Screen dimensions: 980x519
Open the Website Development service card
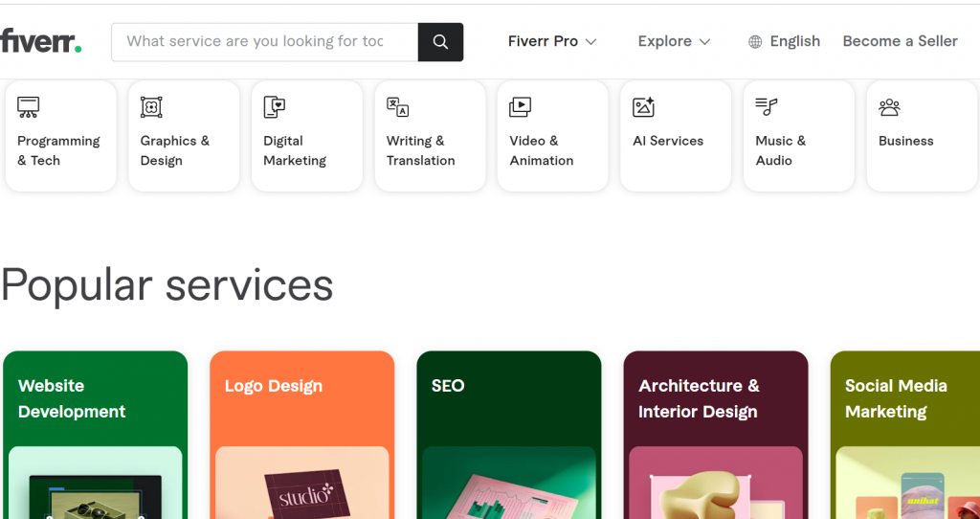pyautogui.click(x=95, y=435)
